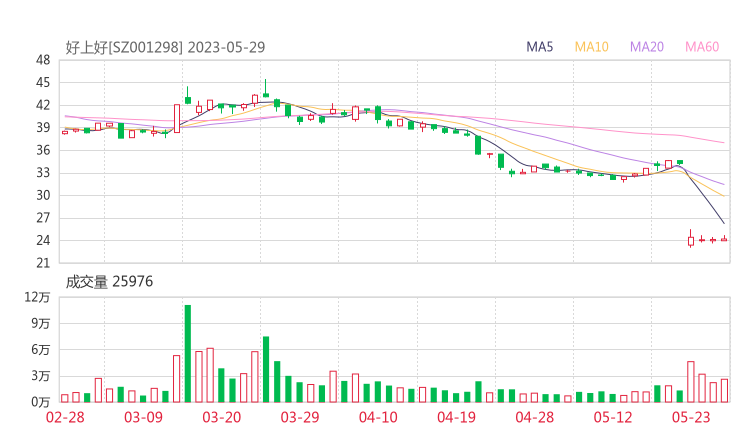Viewport: 740px width, 440px height.
Task: Click the 30 price axis label
Action: tap(43, 195)
